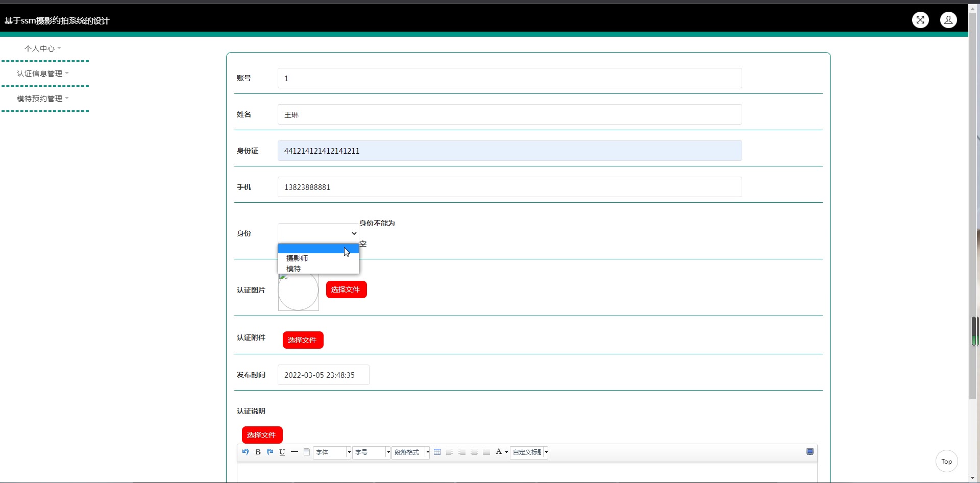Viewport: 980px width, 483px height.
Task: Click the blank page icon in editor toolbar
Action: [x=307, y=452]
